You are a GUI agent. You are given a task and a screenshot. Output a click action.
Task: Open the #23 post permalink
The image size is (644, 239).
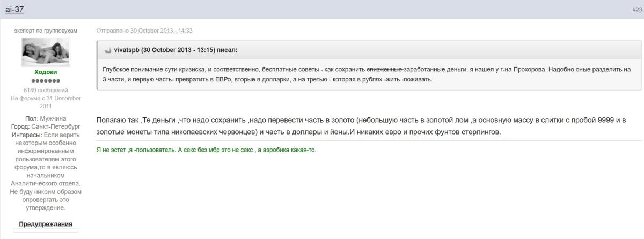[637, 10]
